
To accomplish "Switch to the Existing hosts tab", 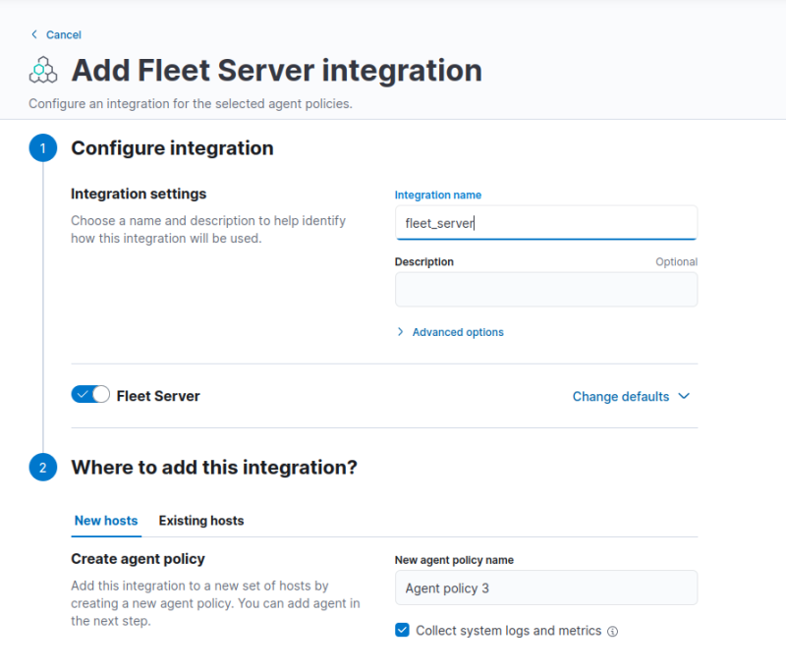I will [201, 521].
